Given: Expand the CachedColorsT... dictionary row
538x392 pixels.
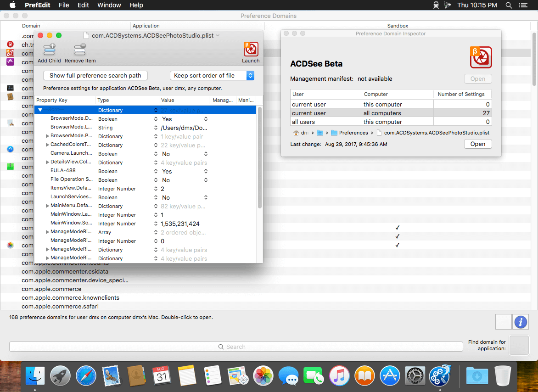Looking at the screenshot, I should click(x=47, y=145).
